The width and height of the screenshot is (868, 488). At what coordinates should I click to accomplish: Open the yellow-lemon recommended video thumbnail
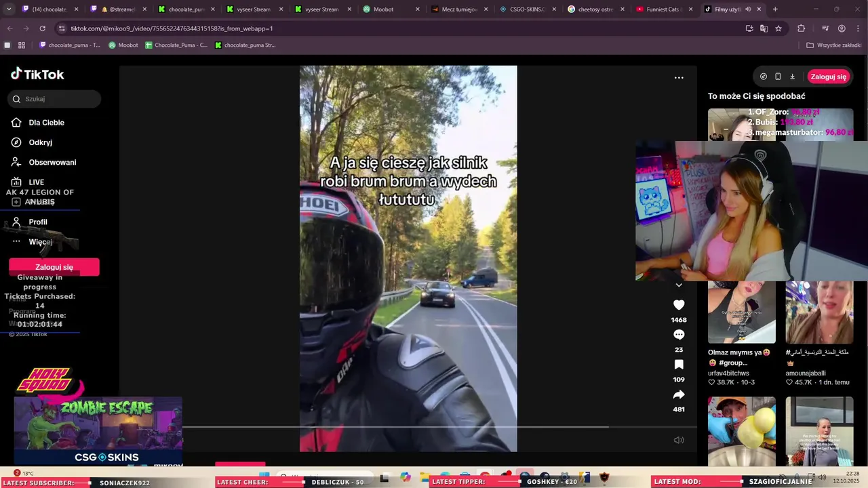(741, 431)
